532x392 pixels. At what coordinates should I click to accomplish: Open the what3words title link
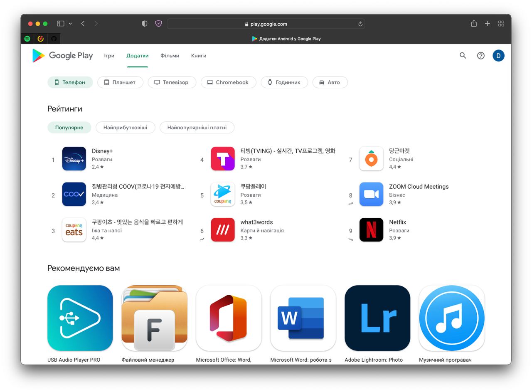pyautogui.click(x=256, y=222)
